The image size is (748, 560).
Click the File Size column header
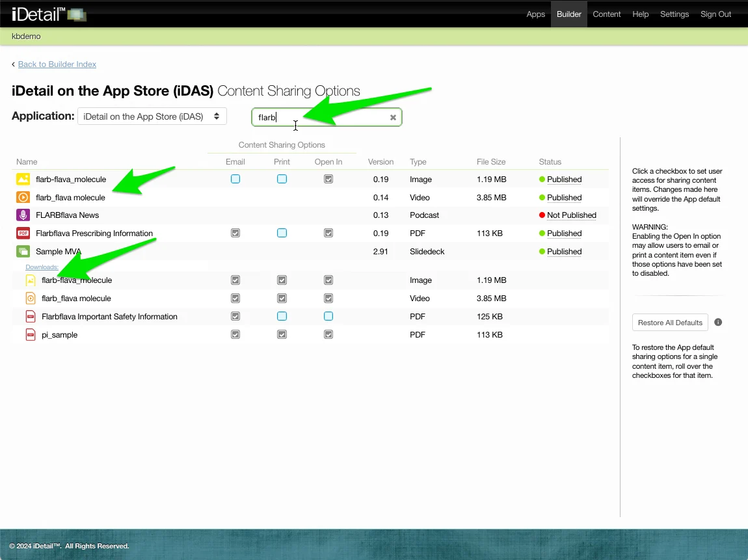coord(491,162)
